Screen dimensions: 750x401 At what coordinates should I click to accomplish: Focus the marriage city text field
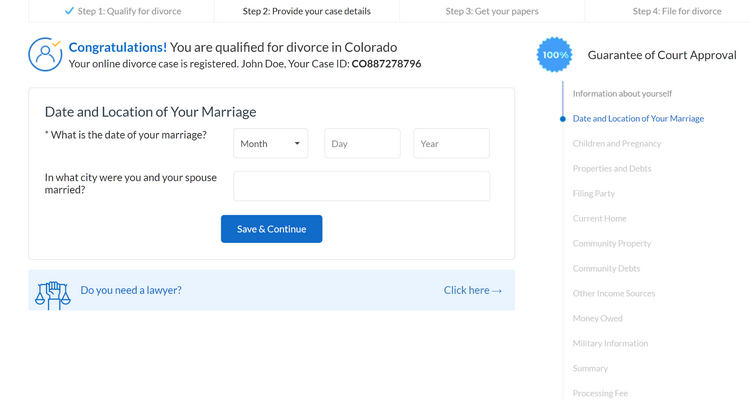pos(361,186)
